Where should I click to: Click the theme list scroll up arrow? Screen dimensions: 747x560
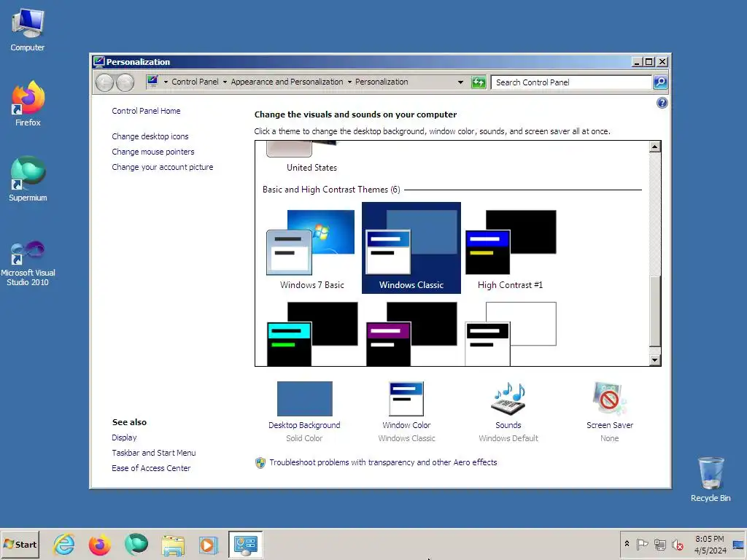pyautogui.click(x=655, y=147)
